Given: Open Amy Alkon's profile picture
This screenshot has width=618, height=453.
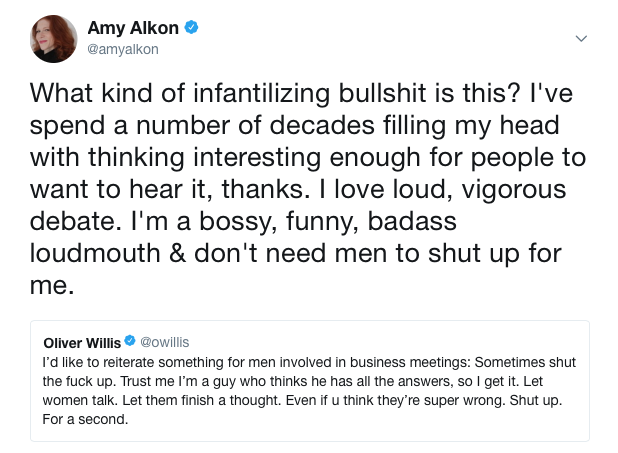Looking at the screenshot, I should (54, 39).
